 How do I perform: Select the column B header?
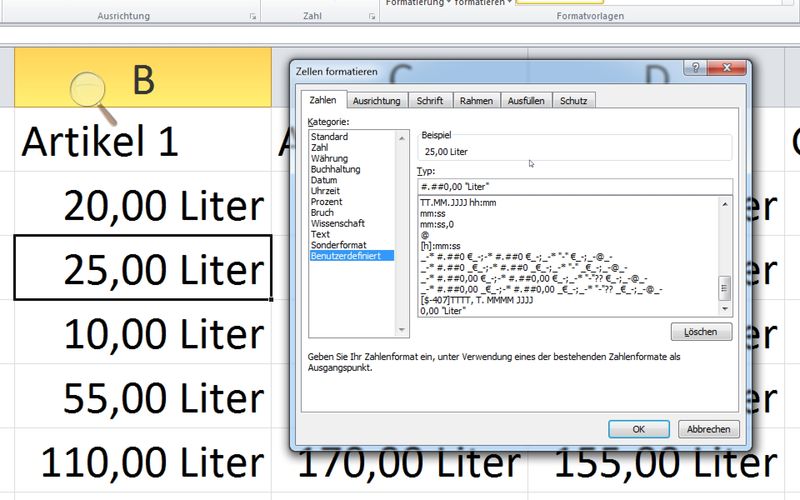point(142,79)
